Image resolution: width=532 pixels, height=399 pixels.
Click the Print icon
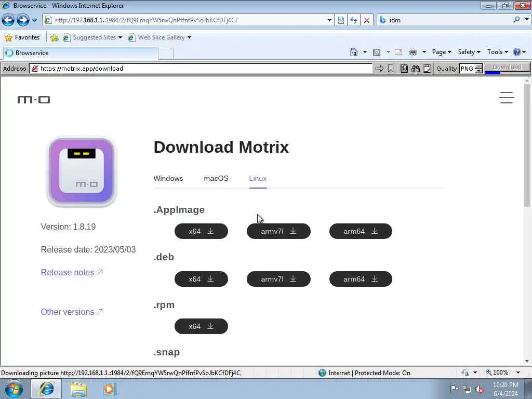click(x=413, y=52)
